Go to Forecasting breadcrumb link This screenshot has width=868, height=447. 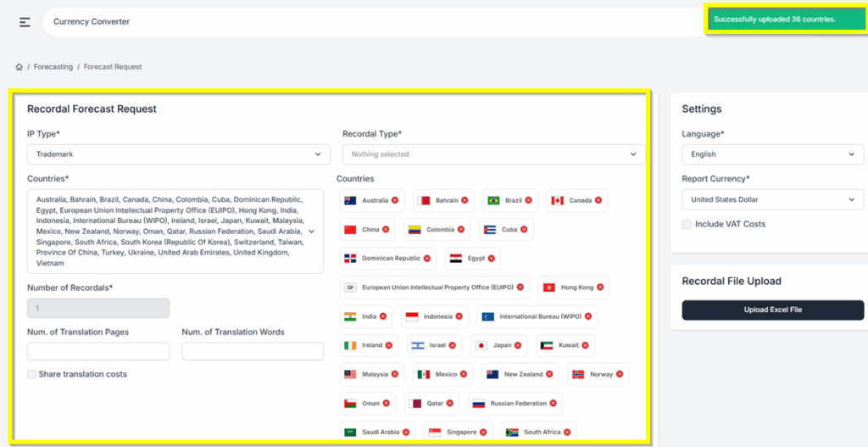tap(53, 66)
